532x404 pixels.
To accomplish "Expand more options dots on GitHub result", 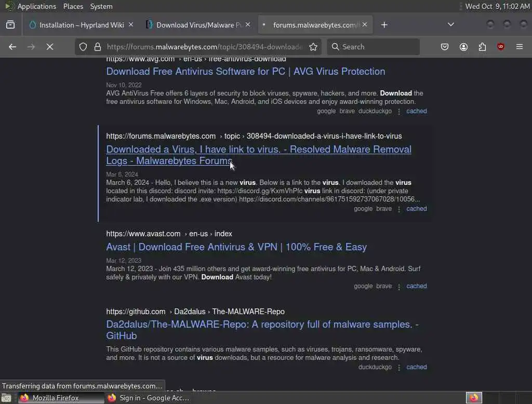I will 399,368.
